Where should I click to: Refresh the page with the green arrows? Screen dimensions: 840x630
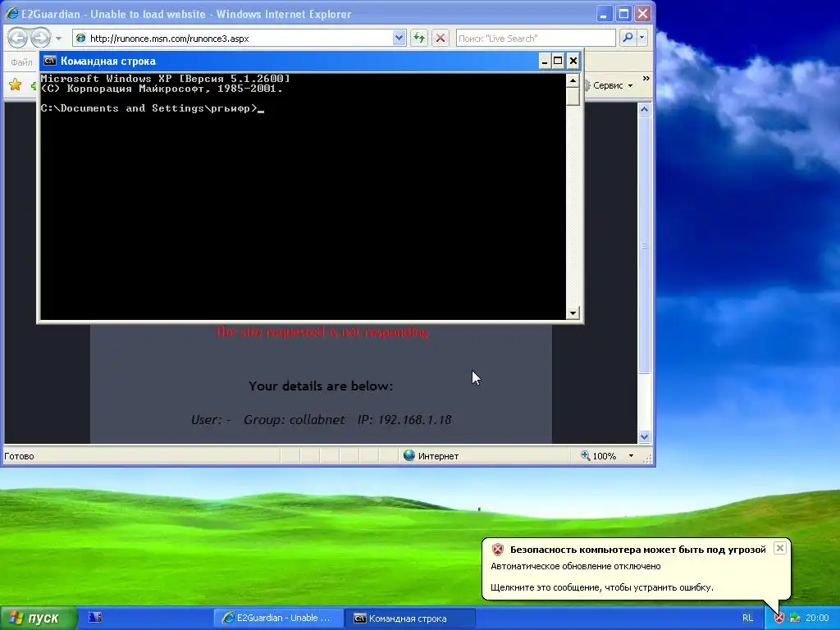click(x=419, y=38)
